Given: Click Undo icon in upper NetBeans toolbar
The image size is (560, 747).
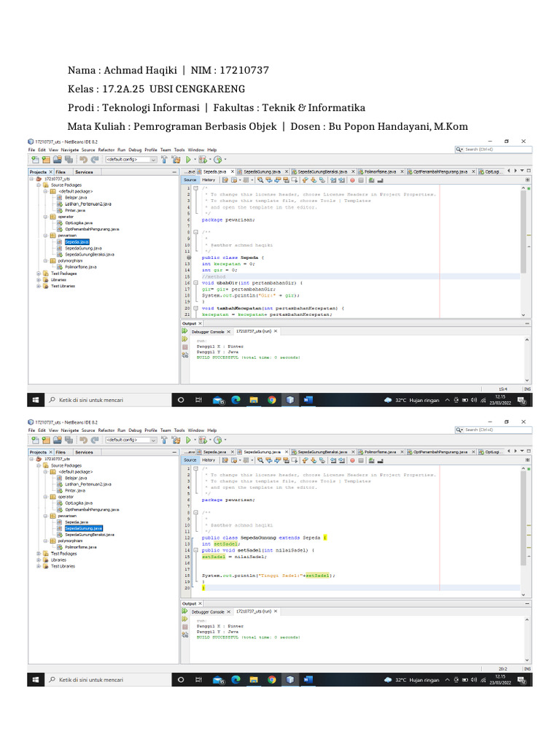Looking at the screenshot, I should (85, 159).
